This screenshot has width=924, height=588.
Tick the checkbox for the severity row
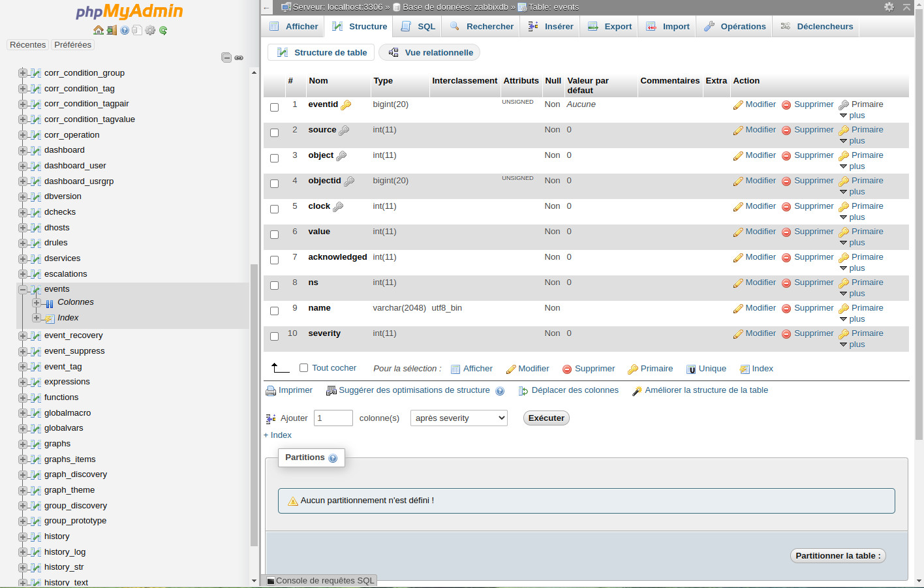(275, 336)
